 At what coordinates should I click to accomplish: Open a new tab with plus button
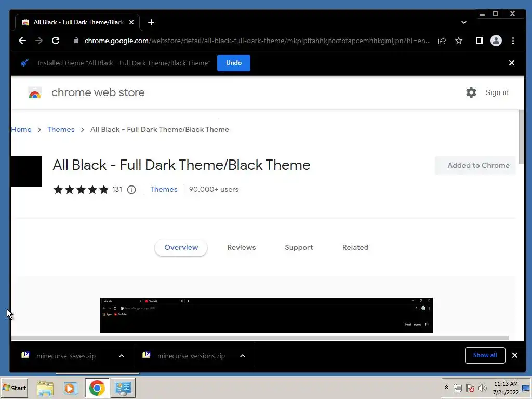151,22
